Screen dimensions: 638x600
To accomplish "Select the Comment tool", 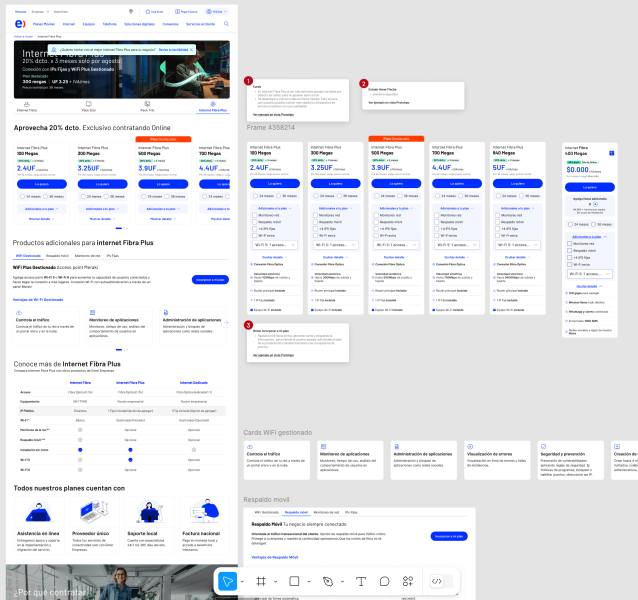I will (x=384, y=581).
